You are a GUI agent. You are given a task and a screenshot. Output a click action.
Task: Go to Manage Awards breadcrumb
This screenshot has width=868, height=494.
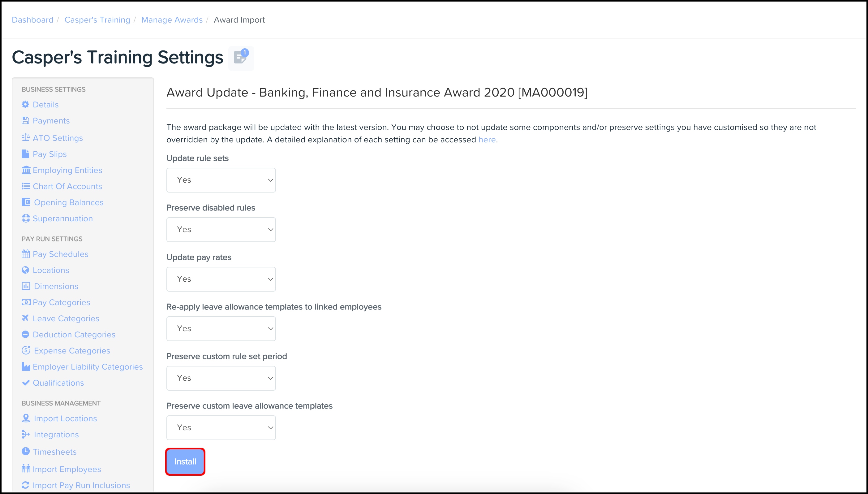172,20
